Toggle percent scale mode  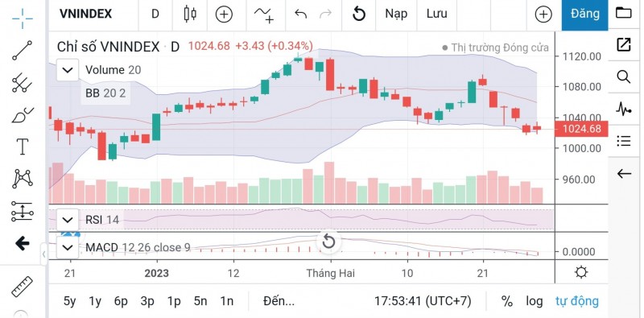click(x=507, y=301)
